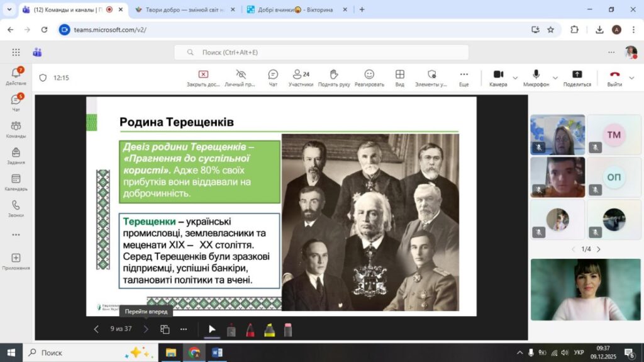Screen dimensions: 644x362
Task: Expand the microphone options dropdown arrow
Action: (x=553, y=78)
